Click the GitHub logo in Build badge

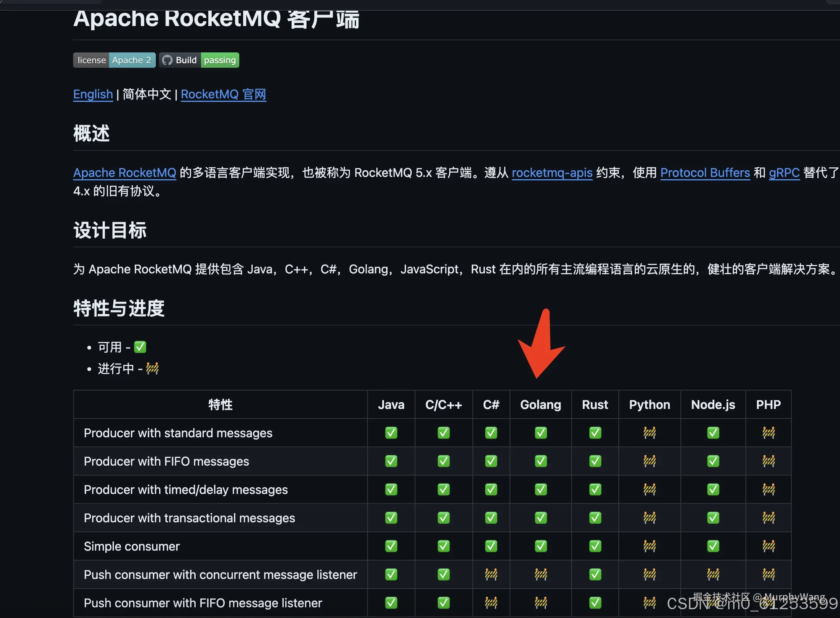167,60
